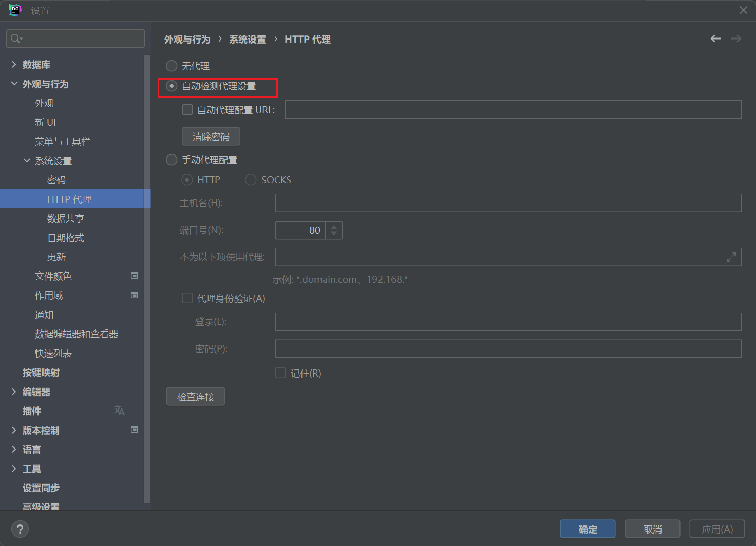This screenshot has height=546, width=756.
Task: Click the 密码(P) input field
Action: click(508, 348)
